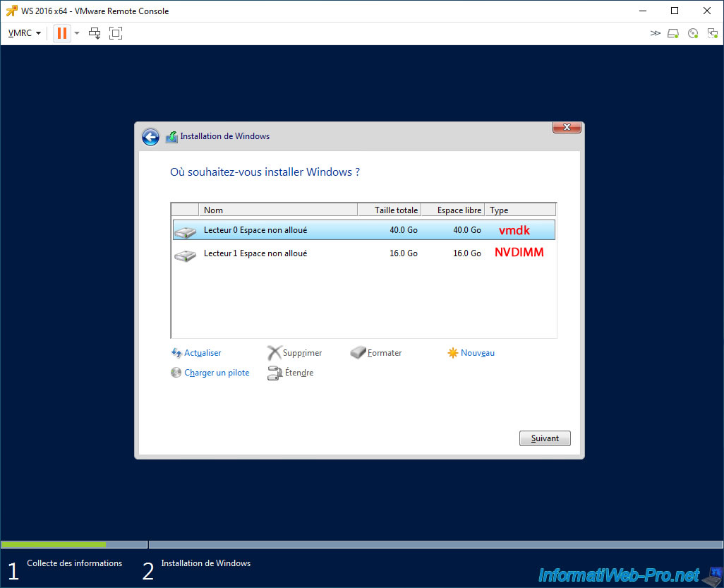
Task: Click the network adapter status icon
Action: (711, 33)
